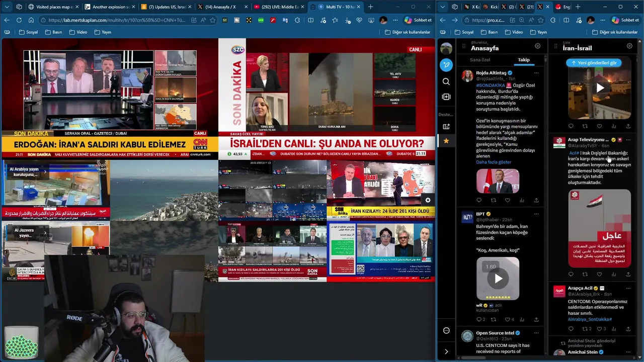Open the Video bookmarks folder in left browser
Screen dimensions: 644x362
click(78, 32)
